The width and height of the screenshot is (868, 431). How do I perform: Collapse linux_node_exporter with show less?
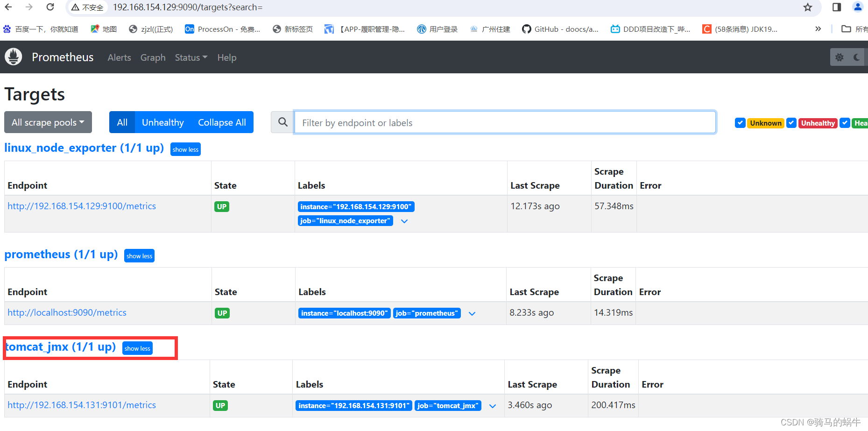click(x=185, y=149)
